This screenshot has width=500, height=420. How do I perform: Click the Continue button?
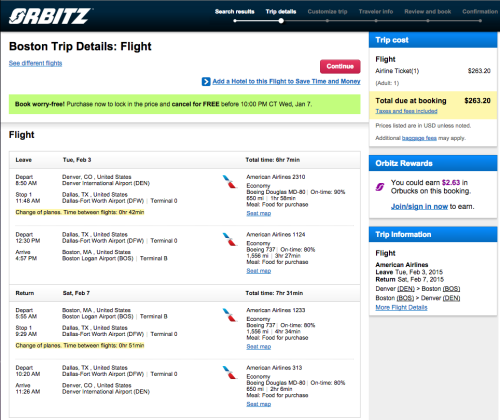click(340, 66)
